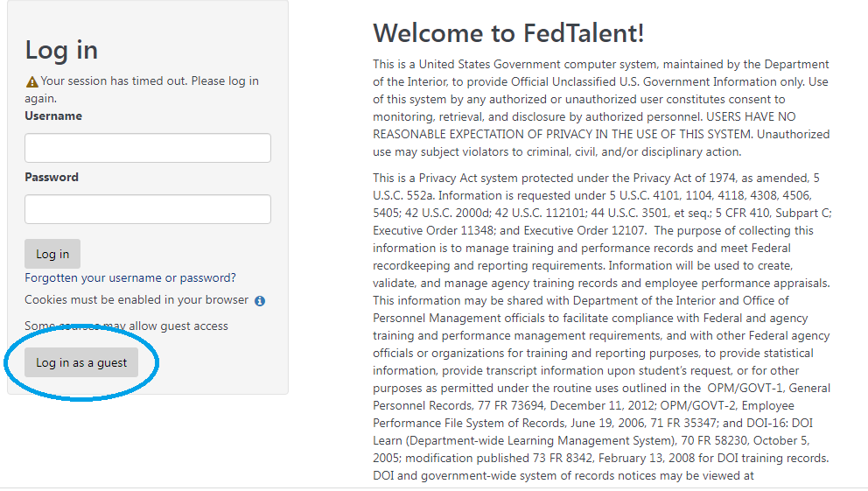Click Some courses may allow guest access text
The image size is (868, 491).
click(126, 326)
